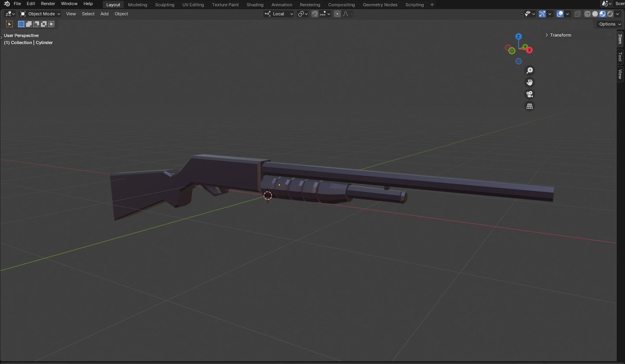Toggle the Show Gizmo button
The height and width of the screenshot is (364, 625).
tap(542, 14)
